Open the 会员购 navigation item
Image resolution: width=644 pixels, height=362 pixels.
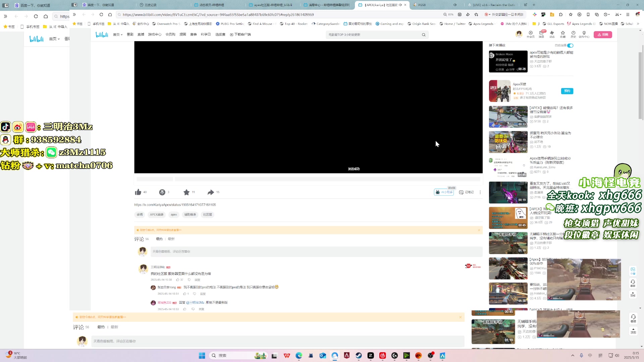point(170,35)
